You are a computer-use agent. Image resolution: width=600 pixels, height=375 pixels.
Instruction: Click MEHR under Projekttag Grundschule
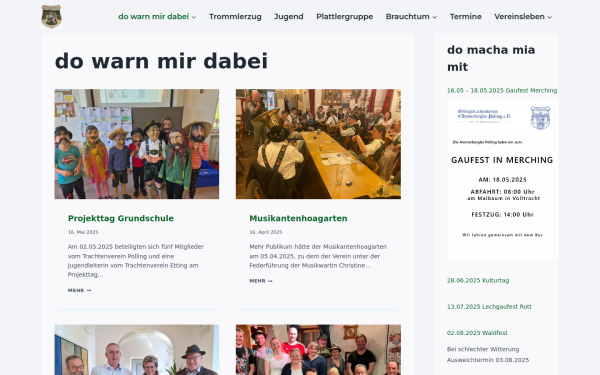click(x=80, y=290)
